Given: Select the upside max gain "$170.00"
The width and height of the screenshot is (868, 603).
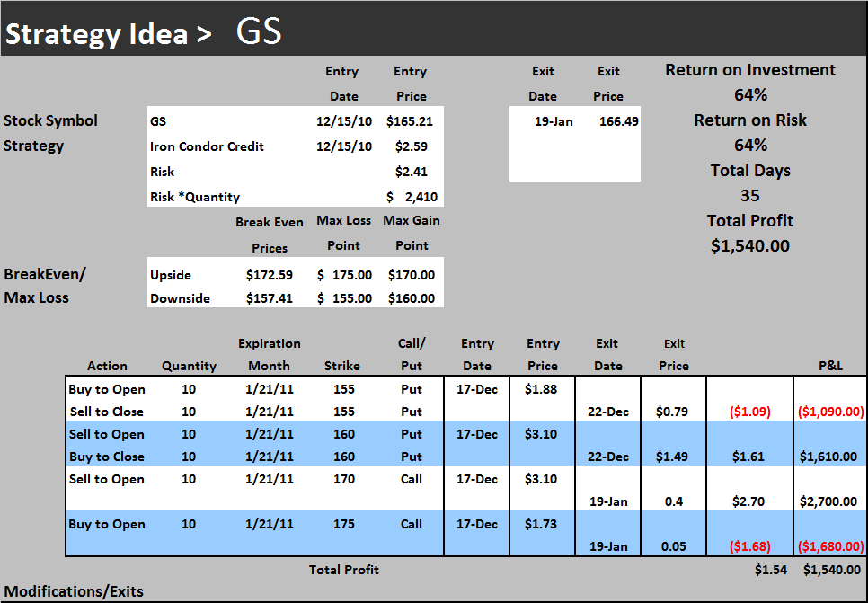Looking at the screenshot, I should click(412, 275).
